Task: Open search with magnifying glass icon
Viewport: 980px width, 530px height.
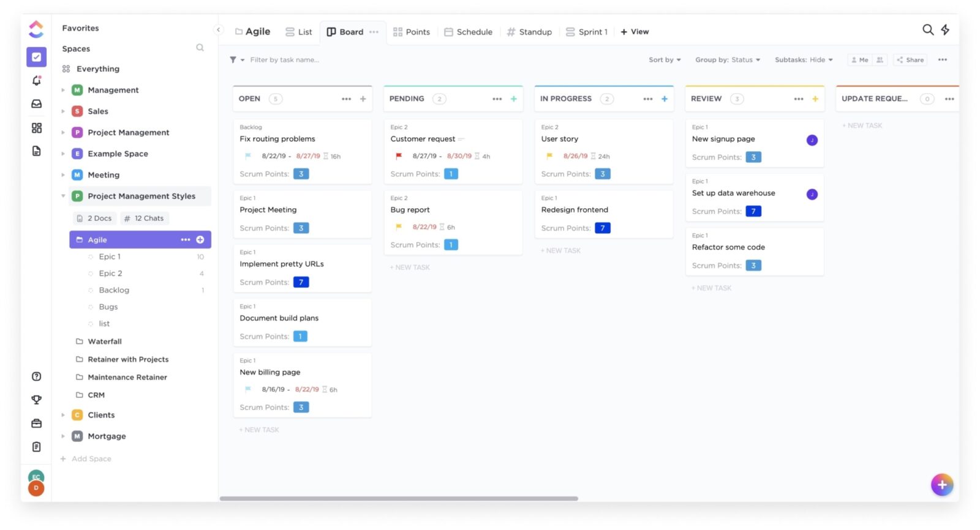Action: (927, 30)
